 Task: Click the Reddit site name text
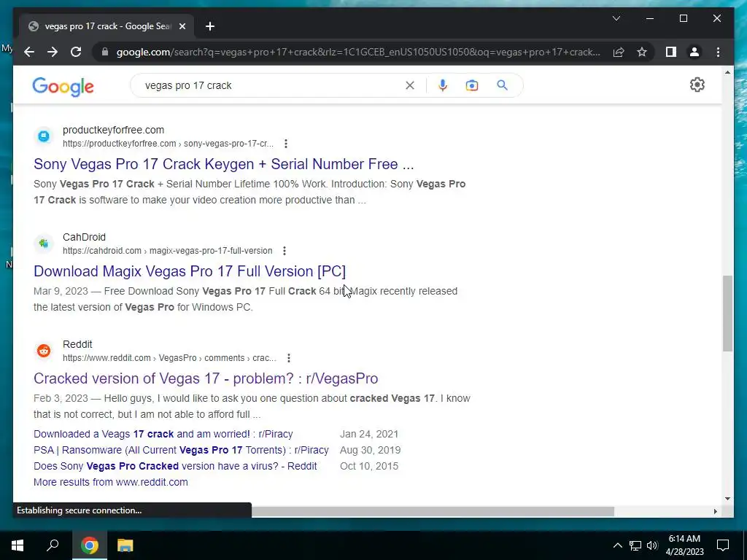77,344
